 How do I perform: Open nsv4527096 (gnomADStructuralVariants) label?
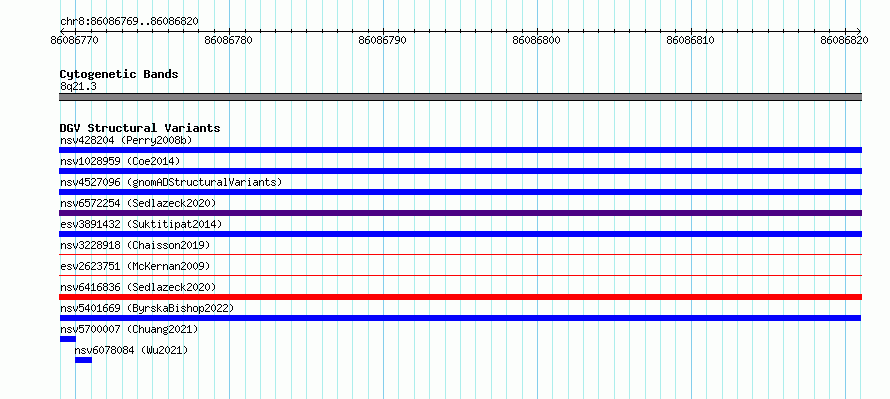click(x=171, y=182)
